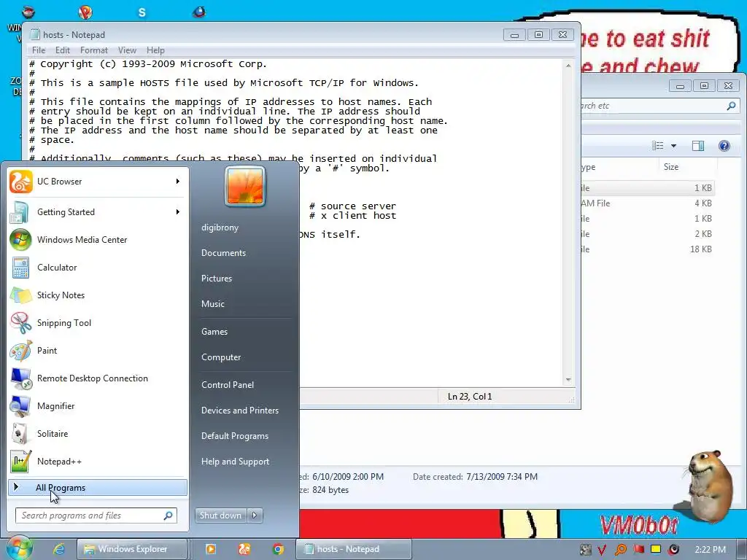Select the 18 KB file row in Explorer

pos(648,249)
